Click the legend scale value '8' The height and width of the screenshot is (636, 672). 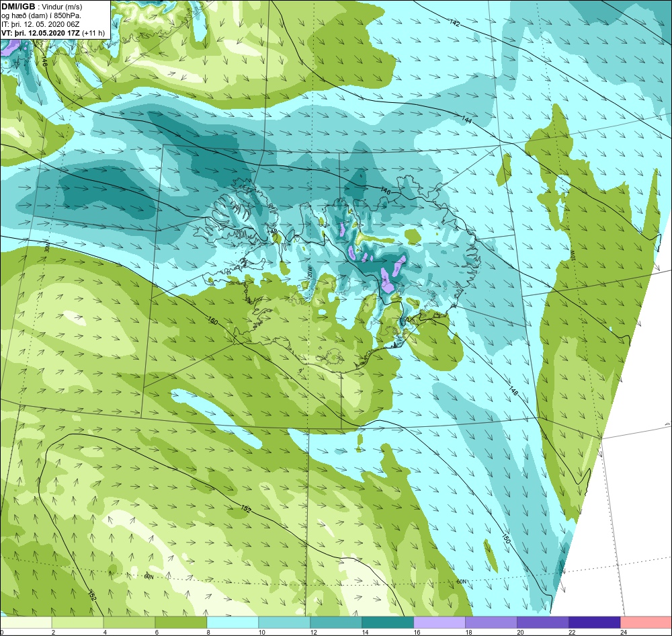(x=208, y=632)
